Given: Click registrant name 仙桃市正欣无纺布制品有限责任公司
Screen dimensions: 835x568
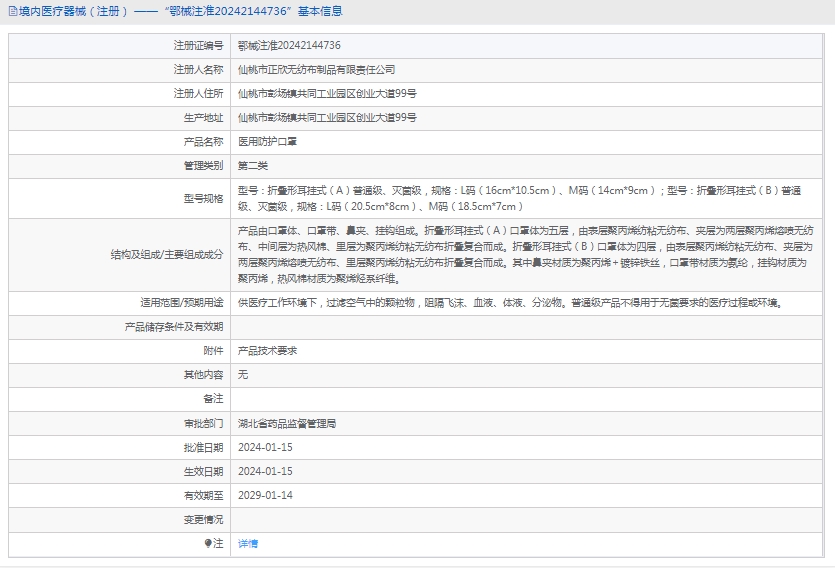Looking at the screenshot, I should (316, 70).
